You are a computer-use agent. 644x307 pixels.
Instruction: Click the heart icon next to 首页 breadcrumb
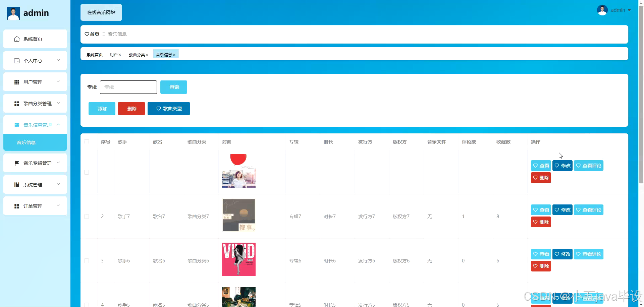[x=87, y=34]
